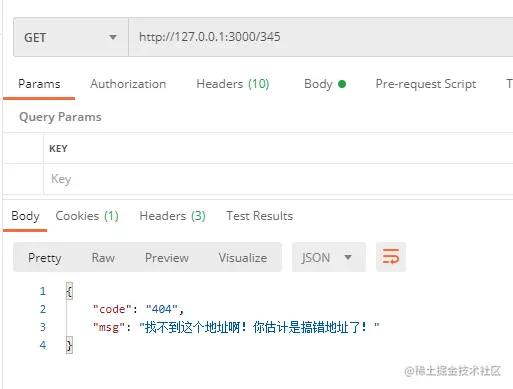513x389 pixels.
Task: Click line number 1 in response gutter
Action: pos(43,291)
